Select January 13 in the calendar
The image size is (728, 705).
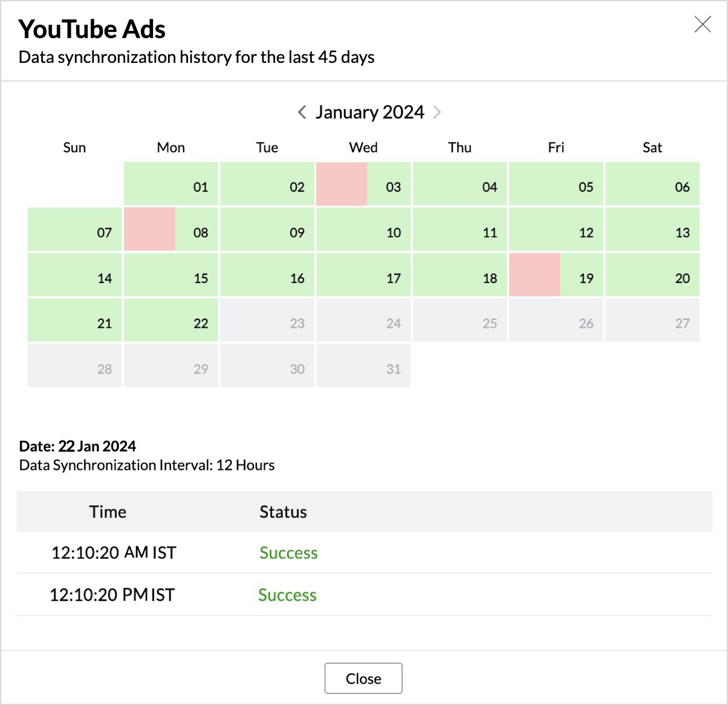coord(652,229)
